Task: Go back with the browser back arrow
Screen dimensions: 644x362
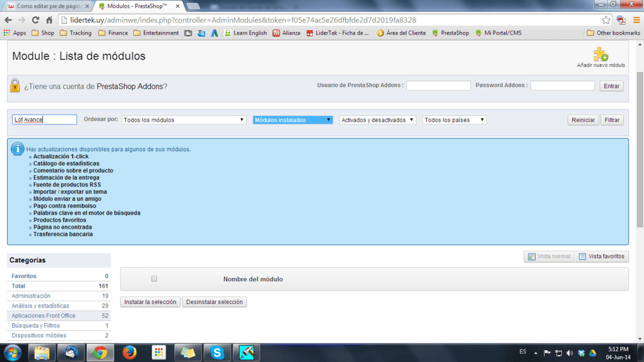Action: click(8, 20)
